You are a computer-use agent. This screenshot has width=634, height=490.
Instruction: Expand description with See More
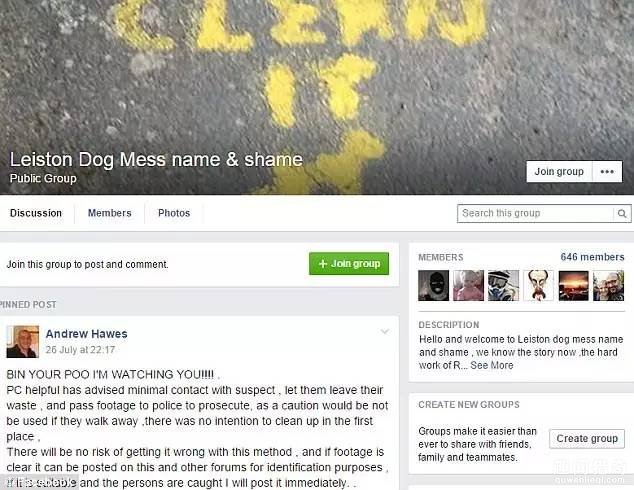(492, 365)
